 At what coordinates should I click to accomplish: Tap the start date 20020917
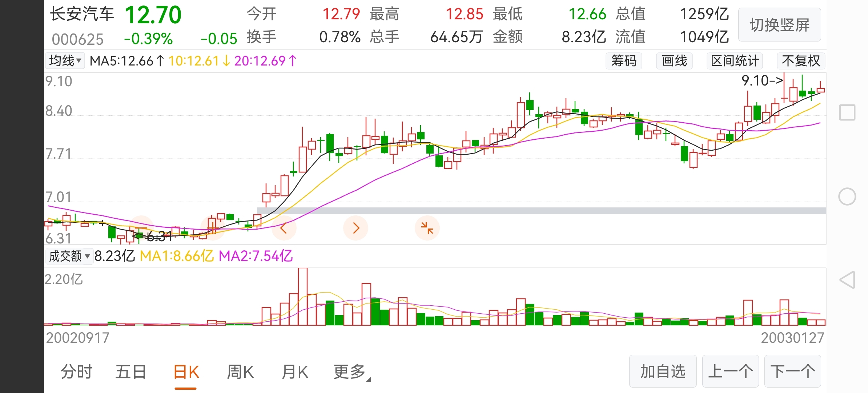tap(77, 338)
